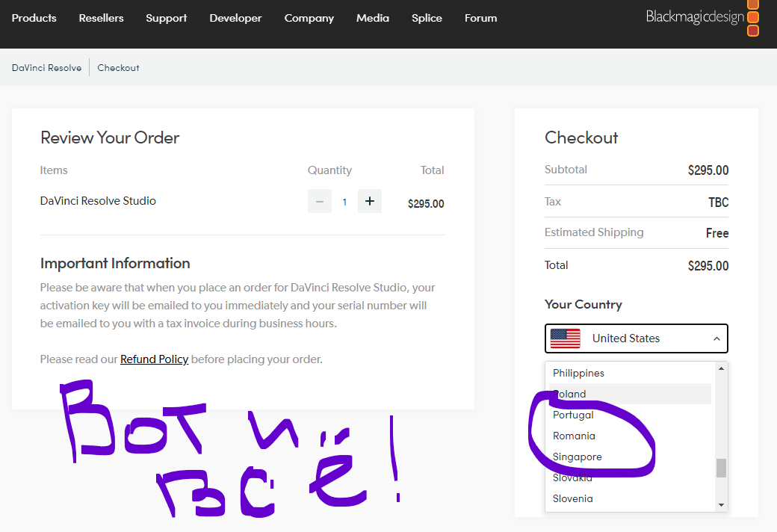Select Slovenia from country list
Image resolution: width=777 pixels, height=532 pixels.
click(x=630, y=499)
